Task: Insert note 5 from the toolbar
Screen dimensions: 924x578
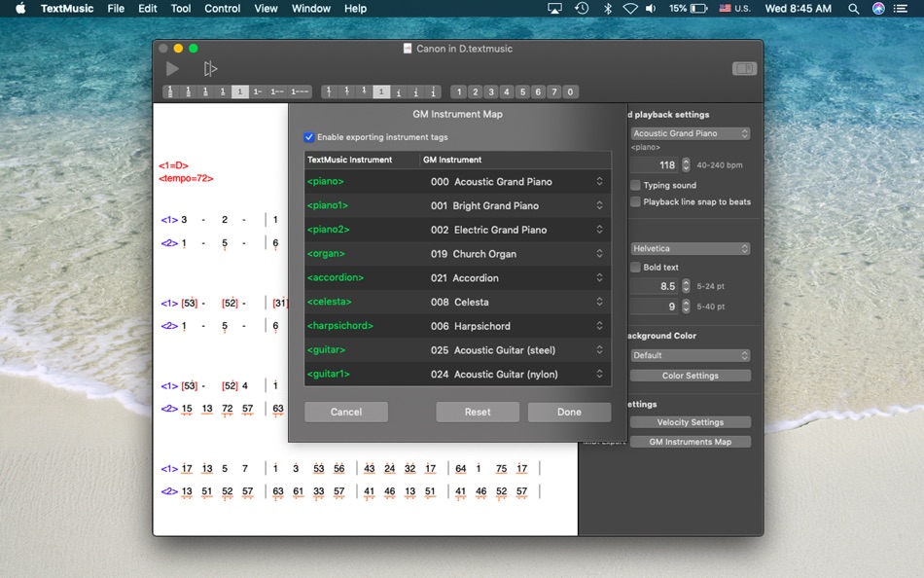Action: pos(522,92)
